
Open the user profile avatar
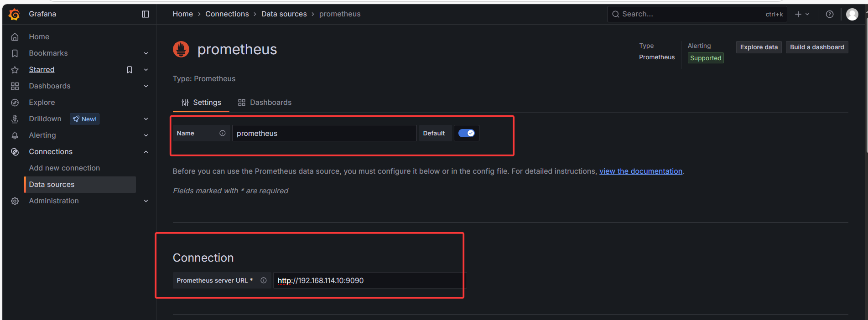852,14
